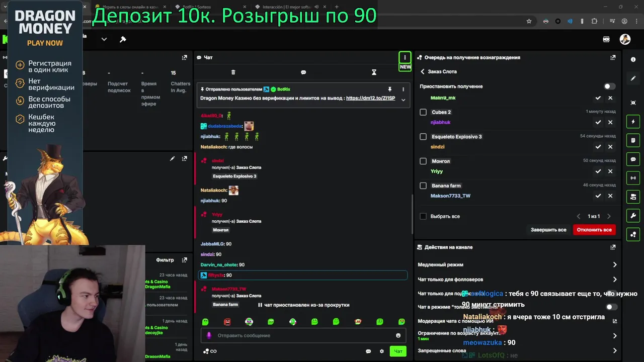Approve Yriyy's Монгол request
644x362 pixels.
pyautogui.click(x=598, y=171)
